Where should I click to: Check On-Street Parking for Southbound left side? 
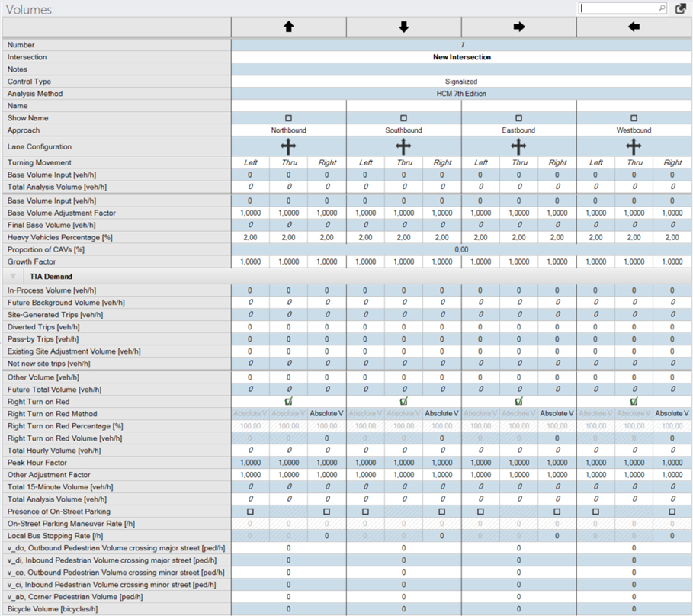click(365, 512)
